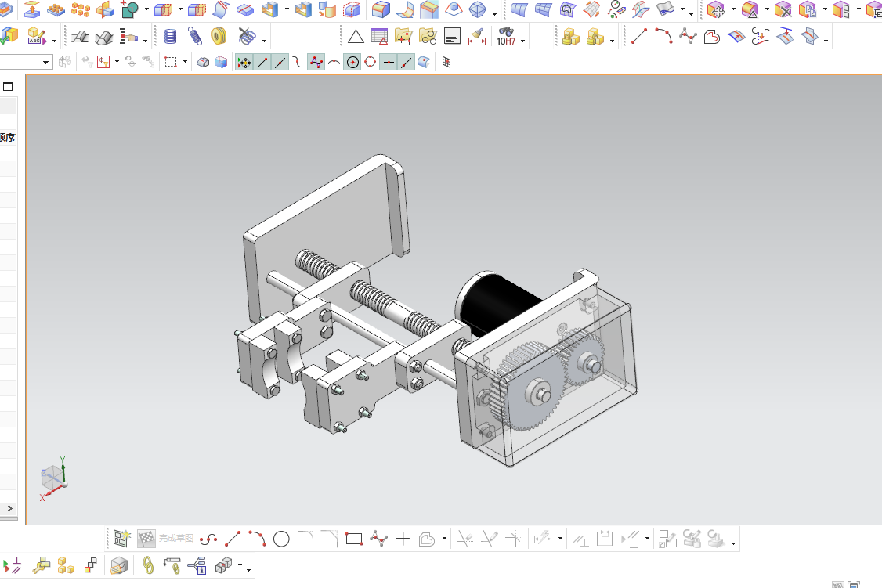Screen dimensions: 882x588
Task: Click the view triad orientation cube
Action: (x=53, y=479)
